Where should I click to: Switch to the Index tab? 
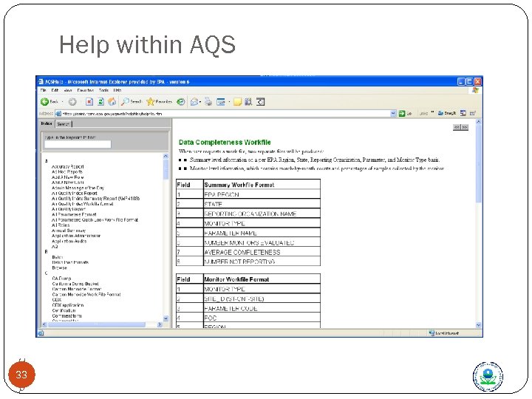[47, 123]
